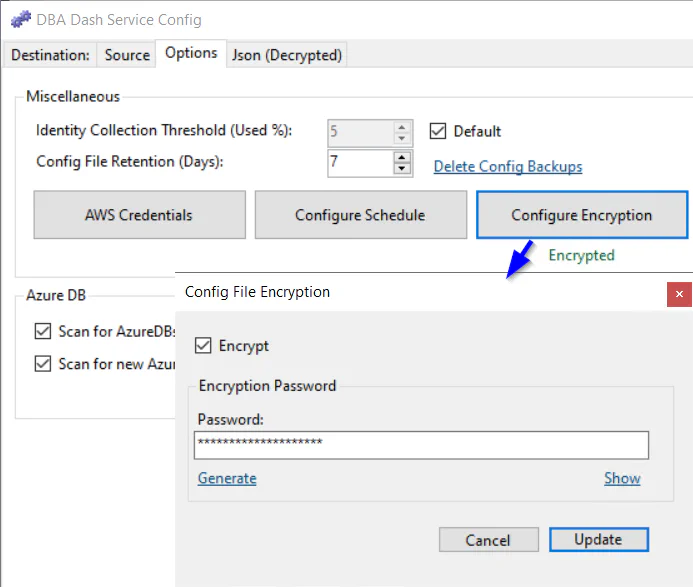The height and width of the screenshot is (587, 693).
Task: Switch to the Source tab
Action: (127, 55)
